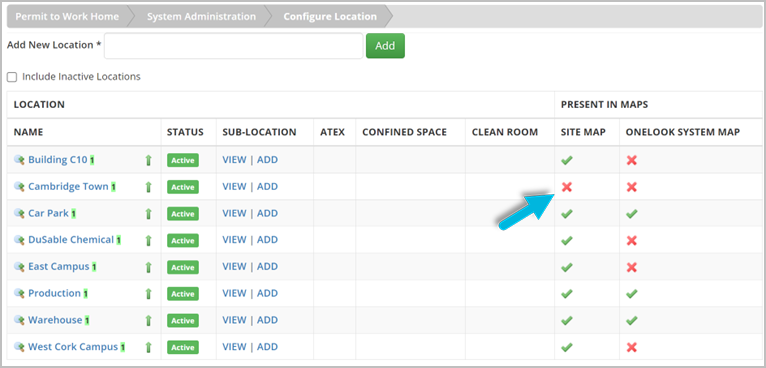This screenshot has height=368, width=766.
Task: Open the Building C10 location link
Action: click(x=58, y=160)
